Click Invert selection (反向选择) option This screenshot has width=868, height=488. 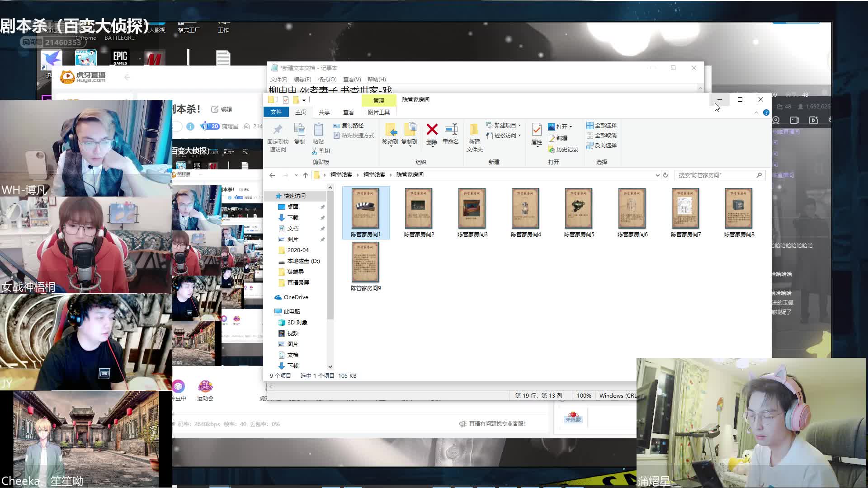(602, 145)
